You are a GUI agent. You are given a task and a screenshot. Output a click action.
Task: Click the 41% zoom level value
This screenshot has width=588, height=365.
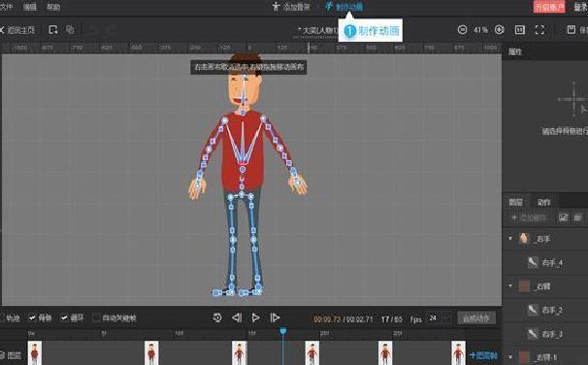[x=480, y=30]
